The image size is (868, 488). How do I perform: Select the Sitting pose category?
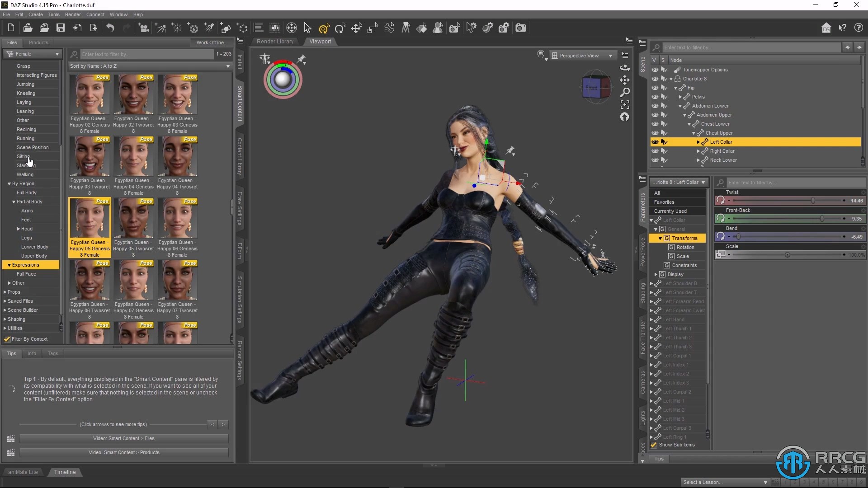pyautogui.click(x=23, y=155)
